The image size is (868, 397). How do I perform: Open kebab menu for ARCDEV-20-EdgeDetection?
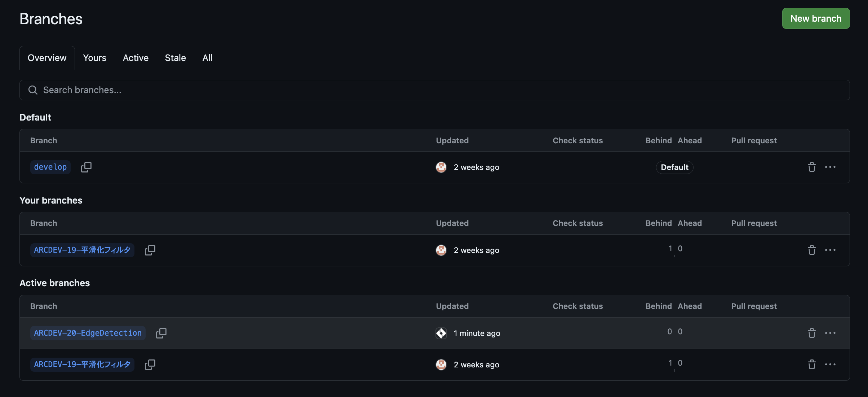click(831, 333)
